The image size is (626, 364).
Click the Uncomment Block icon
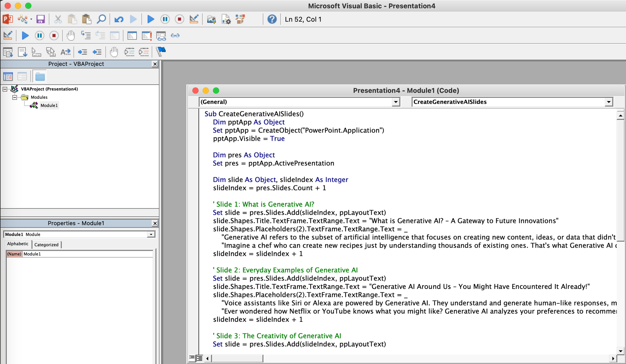(x=143, y=52)
